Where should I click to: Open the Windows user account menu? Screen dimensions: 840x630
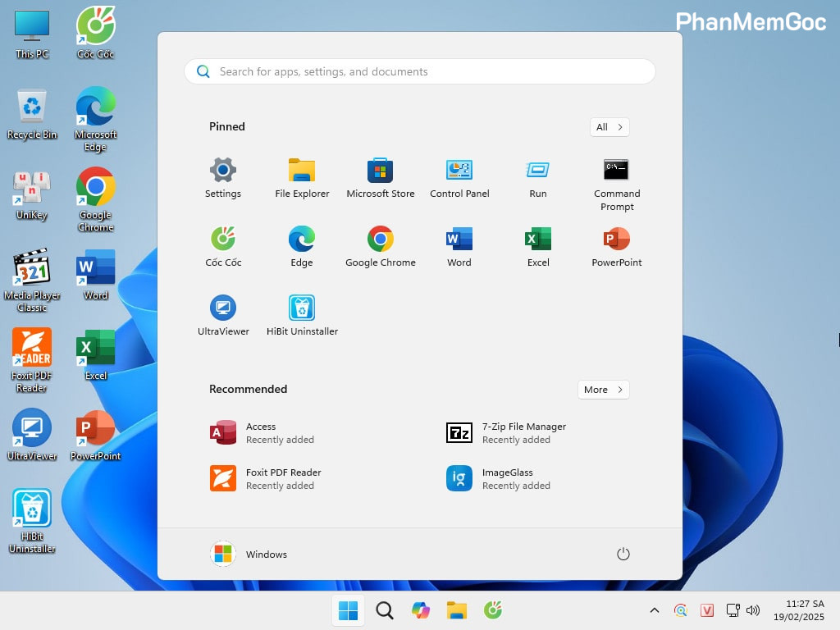(x=248, y=554)
